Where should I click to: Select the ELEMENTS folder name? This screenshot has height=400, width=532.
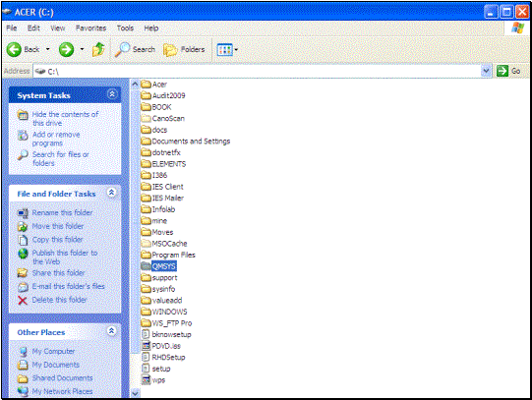coord(169,164)
